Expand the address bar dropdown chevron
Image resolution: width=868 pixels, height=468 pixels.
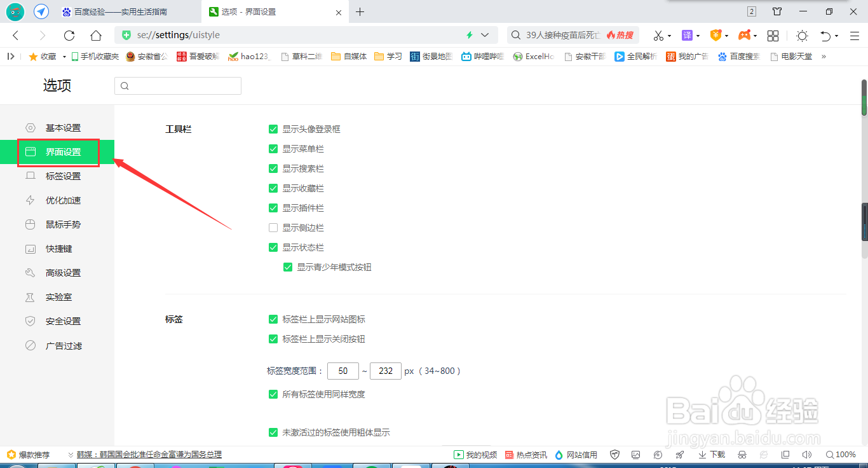click(484, 36)
